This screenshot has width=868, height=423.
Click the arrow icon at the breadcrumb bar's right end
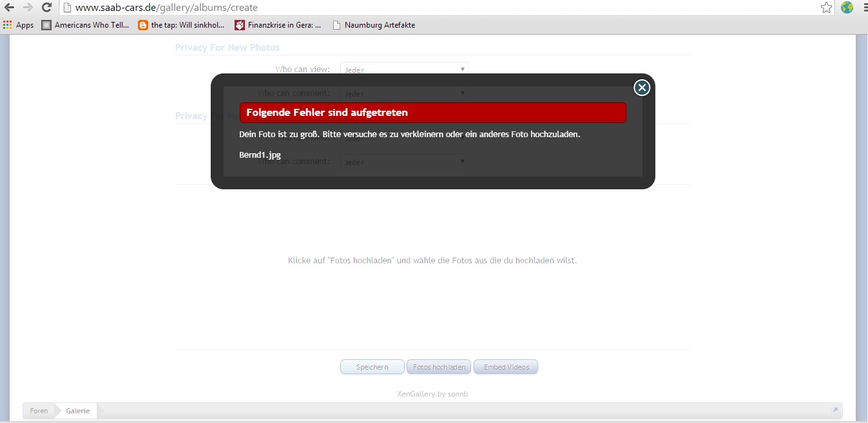pyautogui.click(x=835, y=410)
